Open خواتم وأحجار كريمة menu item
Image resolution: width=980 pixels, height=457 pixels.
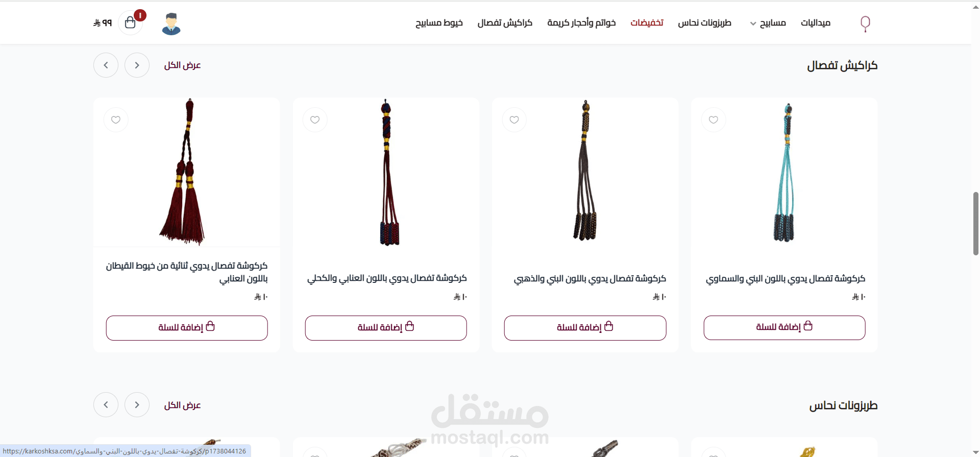point(581,23)
